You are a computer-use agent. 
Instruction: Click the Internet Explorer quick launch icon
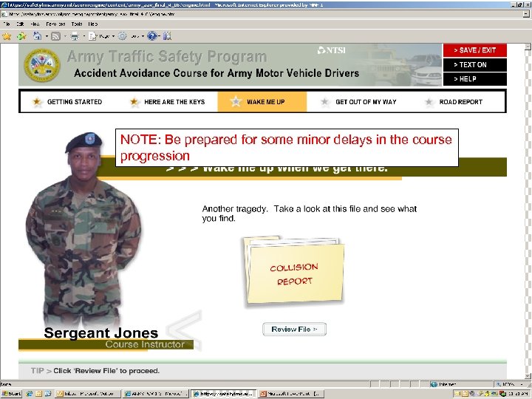(x=30, y=394)
